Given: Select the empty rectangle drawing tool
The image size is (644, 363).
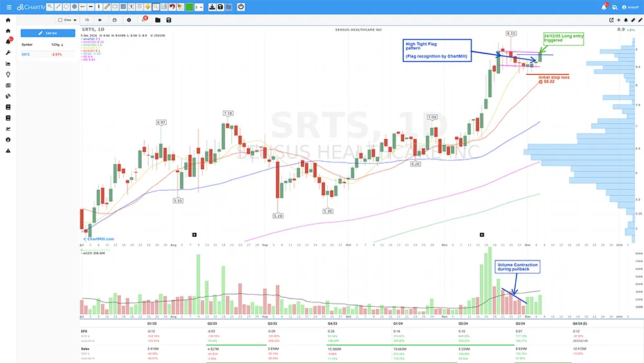Looking at the screenshot, I should click(115, 6).
